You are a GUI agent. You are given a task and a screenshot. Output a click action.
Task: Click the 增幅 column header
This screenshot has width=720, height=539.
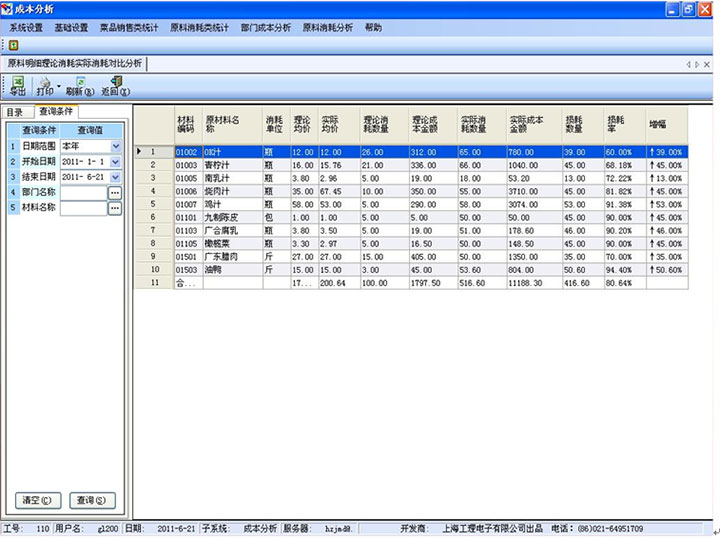point(666,124)
